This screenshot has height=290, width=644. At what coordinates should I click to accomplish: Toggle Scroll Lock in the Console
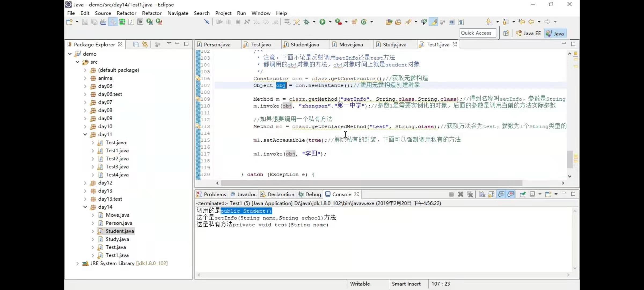tap(491, 194)
